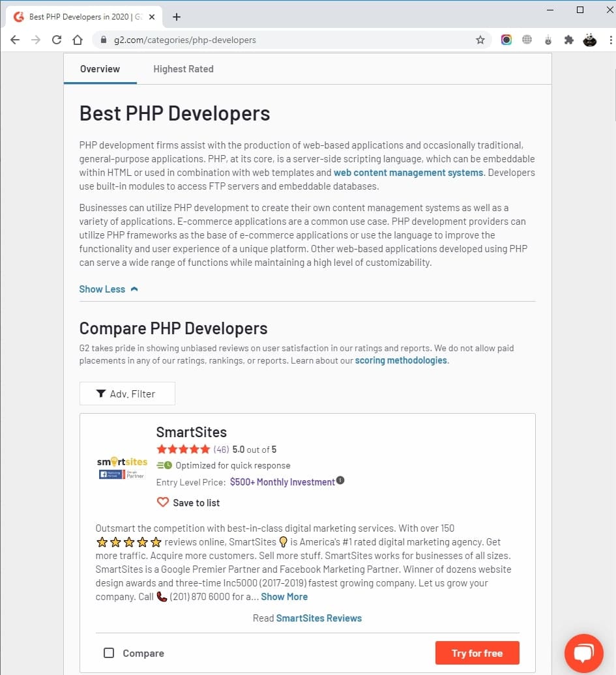This screenshot has height=675, width=616.
Task: Click the g2.com address bar
Action: (291, 40)
